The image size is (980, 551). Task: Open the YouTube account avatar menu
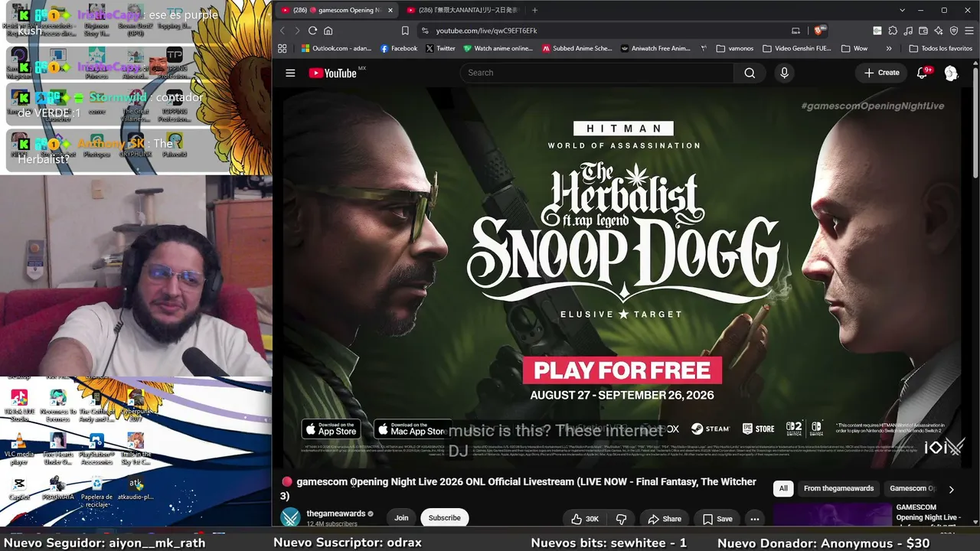pyautogui.click(x=951, y=73)
